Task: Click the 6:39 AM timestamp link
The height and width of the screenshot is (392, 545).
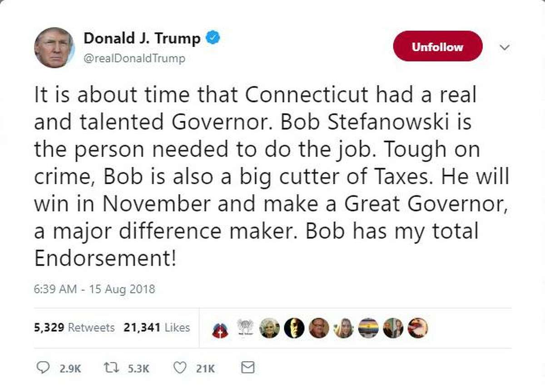Action: click(94, 289)
